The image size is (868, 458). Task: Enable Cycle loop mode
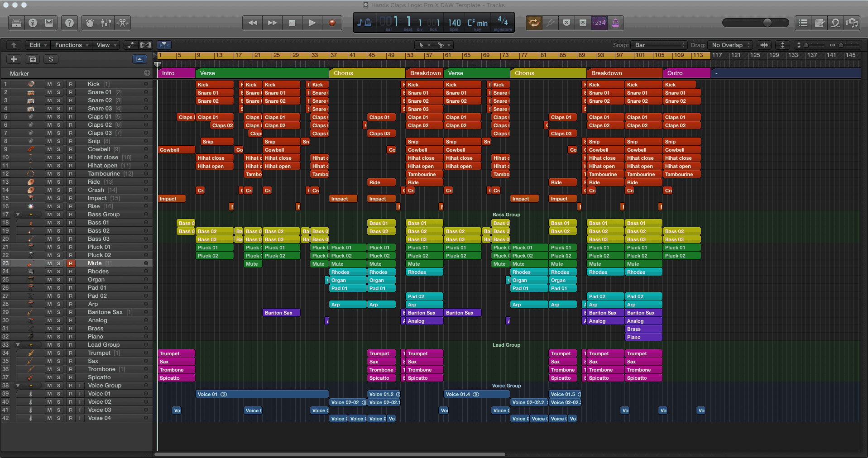tap(534, 23)
